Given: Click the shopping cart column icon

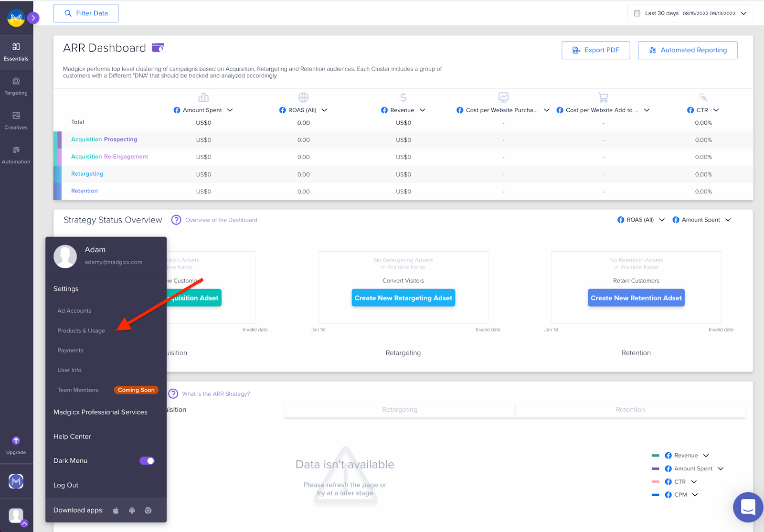Looking at the screenshot, I should tap(603, 97).
